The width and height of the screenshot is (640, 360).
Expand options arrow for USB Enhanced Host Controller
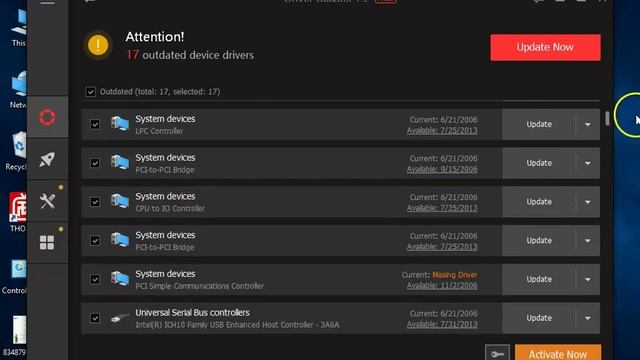click(588, 318)
